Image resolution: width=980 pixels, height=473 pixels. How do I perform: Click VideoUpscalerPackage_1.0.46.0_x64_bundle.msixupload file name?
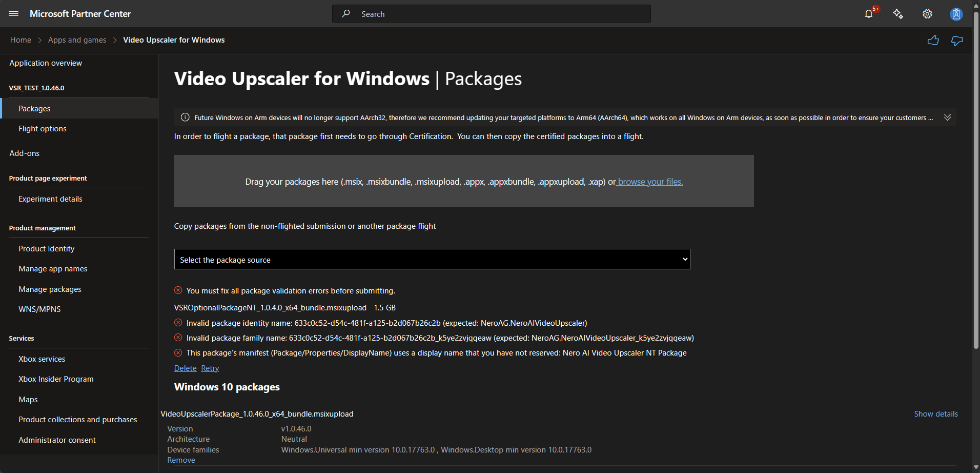[257, 414]
